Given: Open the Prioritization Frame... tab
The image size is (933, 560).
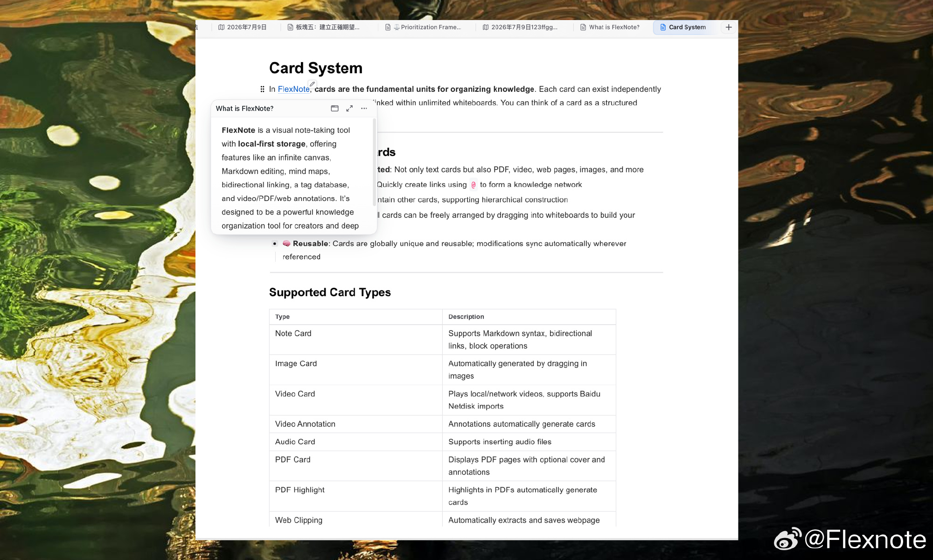Looking at the screenshot, I should pos(424,27).
